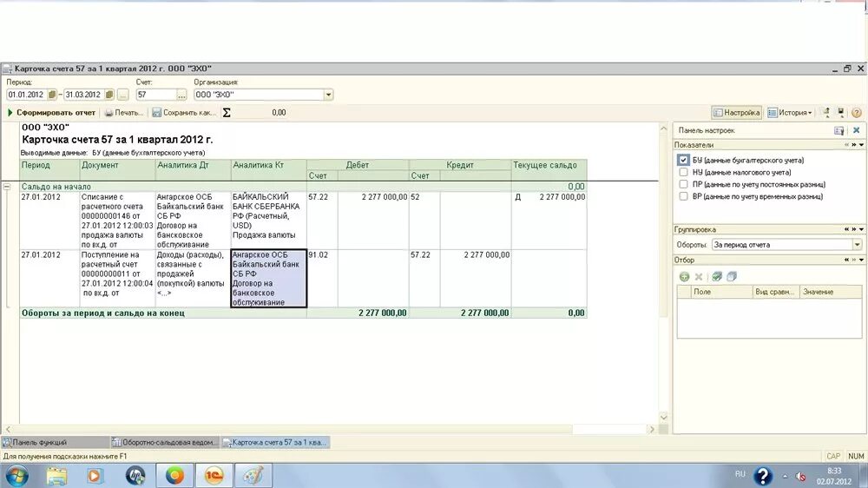
Task: Click horizontal scrollbar right arrow of report
Action: [x=652, y=429]
